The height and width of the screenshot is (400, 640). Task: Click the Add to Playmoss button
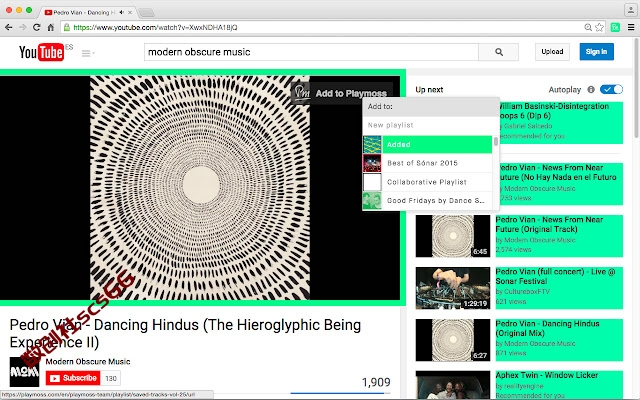click(x=342, y=93)
